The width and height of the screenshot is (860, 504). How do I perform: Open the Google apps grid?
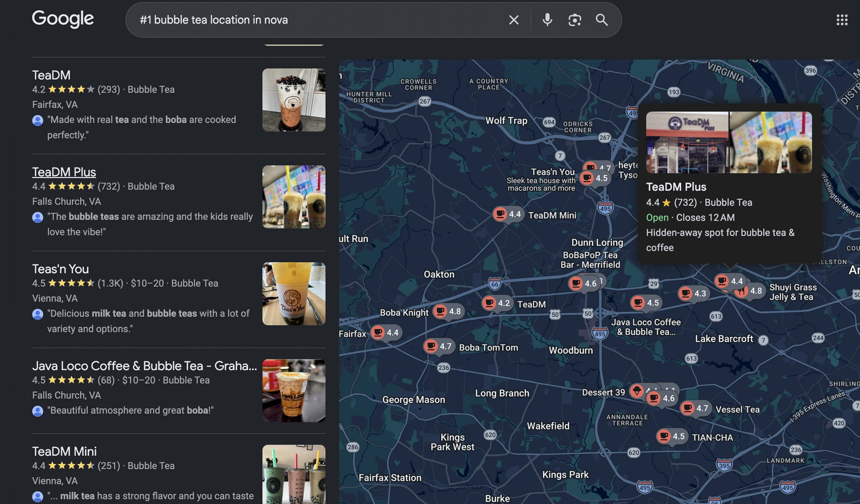point(842,20)
